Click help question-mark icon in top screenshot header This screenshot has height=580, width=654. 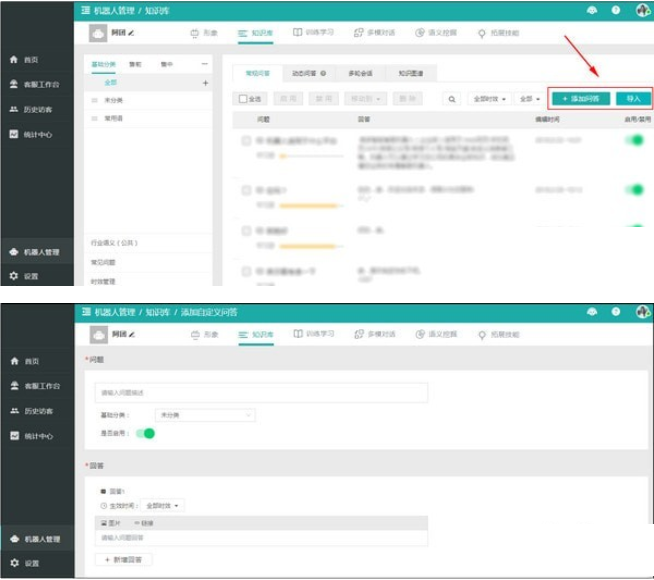pyautogui.click(x=616, y=10)
